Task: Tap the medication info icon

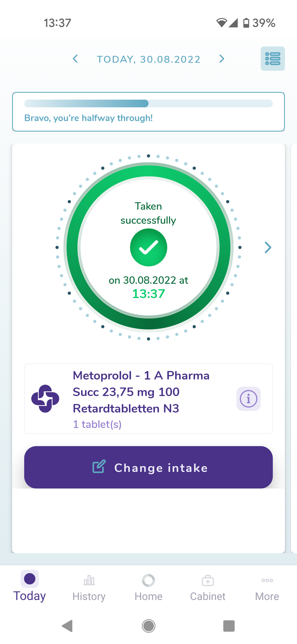Action: (249, 399)
